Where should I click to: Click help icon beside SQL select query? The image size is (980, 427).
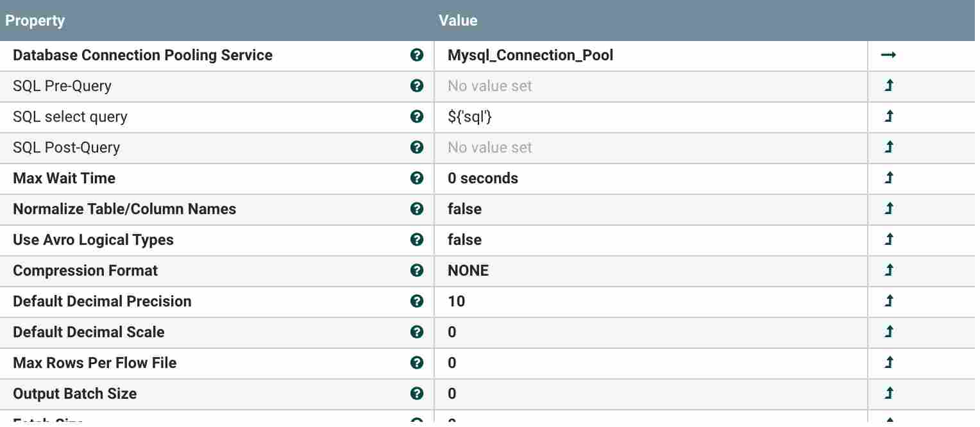417,117
